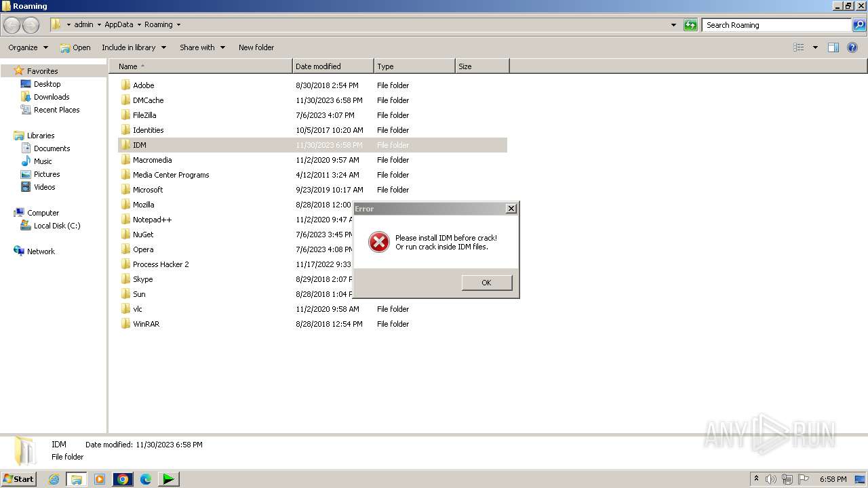Click the search magnifier icon
This screenshot has height=488, width=868.
pyautogui.click(x=859, y=25)
